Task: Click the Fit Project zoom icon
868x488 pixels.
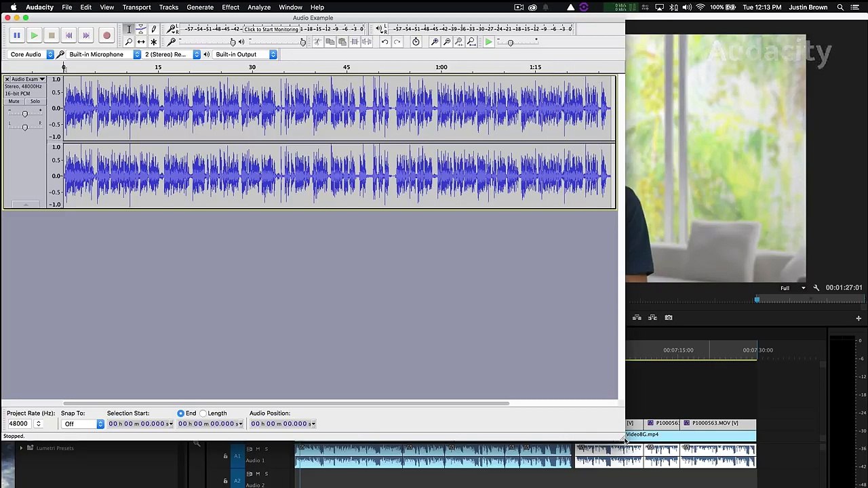Action: pyautogui.click(x=471, y=42)
